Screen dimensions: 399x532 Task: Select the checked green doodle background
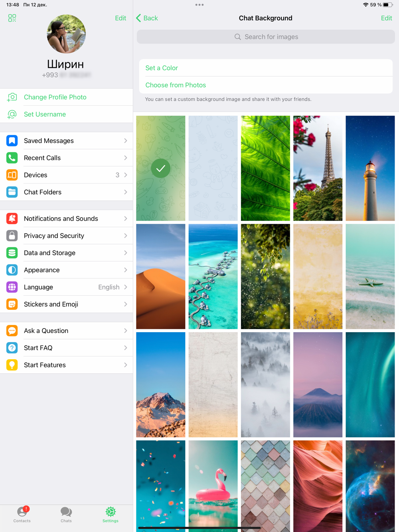point(161,168)
